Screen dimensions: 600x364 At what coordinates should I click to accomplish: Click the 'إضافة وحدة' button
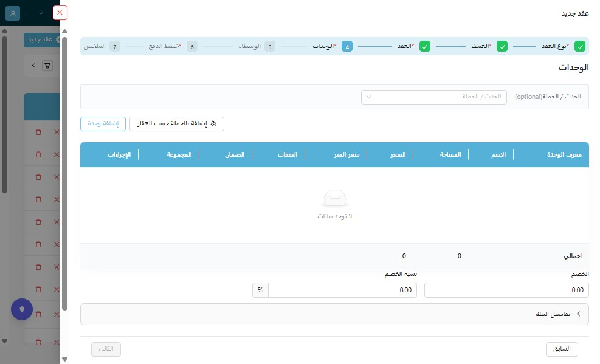[x=103, y=124]
